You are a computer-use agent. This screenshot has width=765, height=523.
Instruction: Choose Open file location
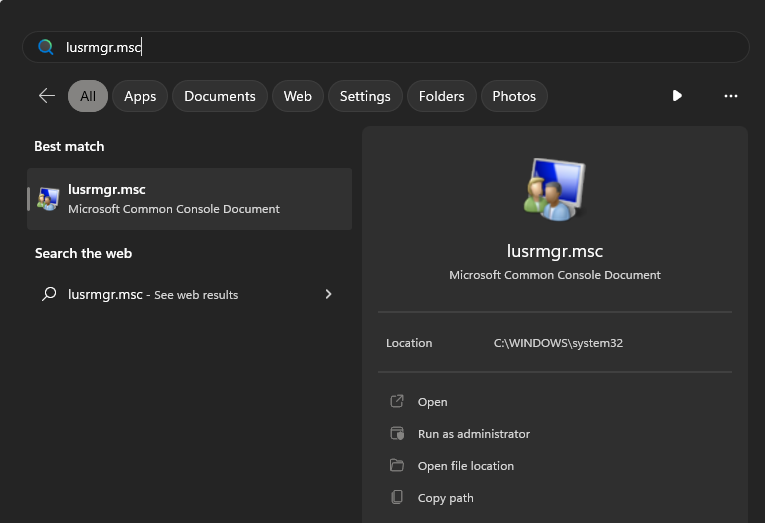466,466
